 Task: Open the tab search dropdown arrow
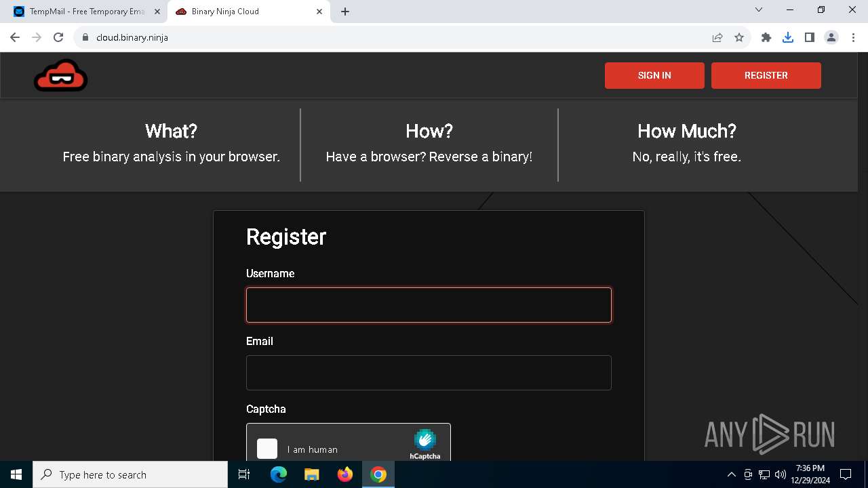759,9
